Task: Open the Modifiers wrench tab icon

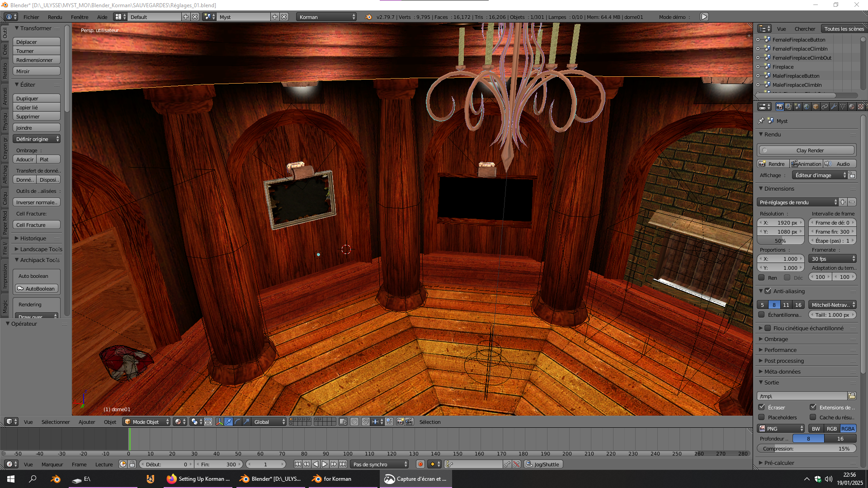Action: click(x=834, y=107)
